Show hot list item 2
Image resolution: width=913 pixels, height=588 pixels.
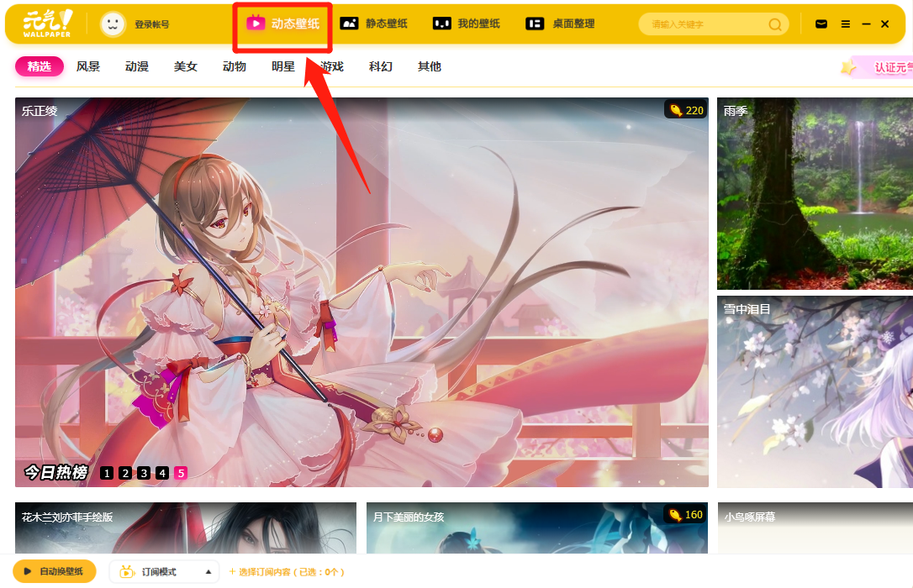[125, 473]
